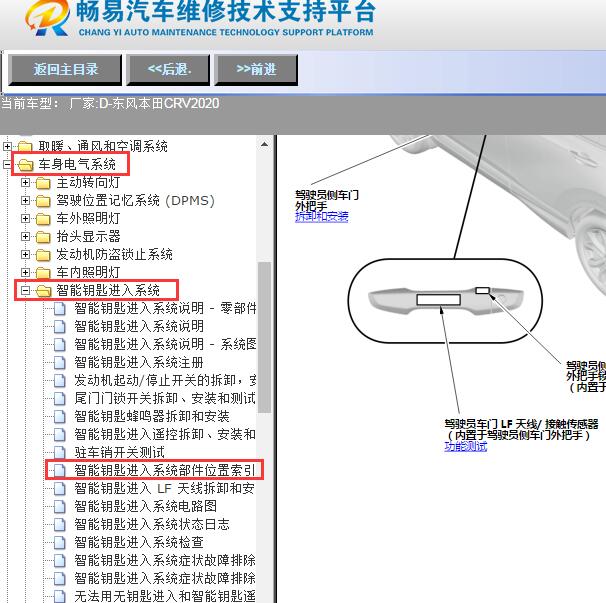This screenshot has width=606, height=603.
Task: Click document icon for 智能钥匙进入系统注册
Action: [x=60, y=363]
